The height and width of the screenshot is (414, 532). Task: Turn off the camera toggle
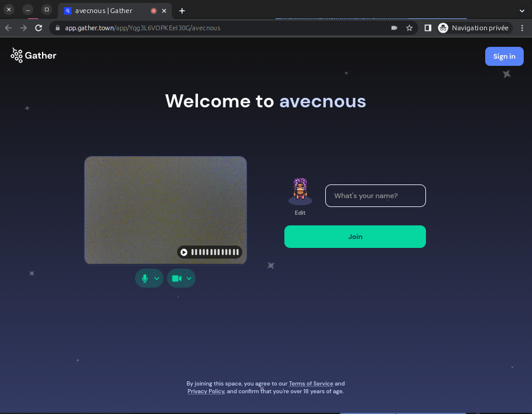tap(177, 278)
